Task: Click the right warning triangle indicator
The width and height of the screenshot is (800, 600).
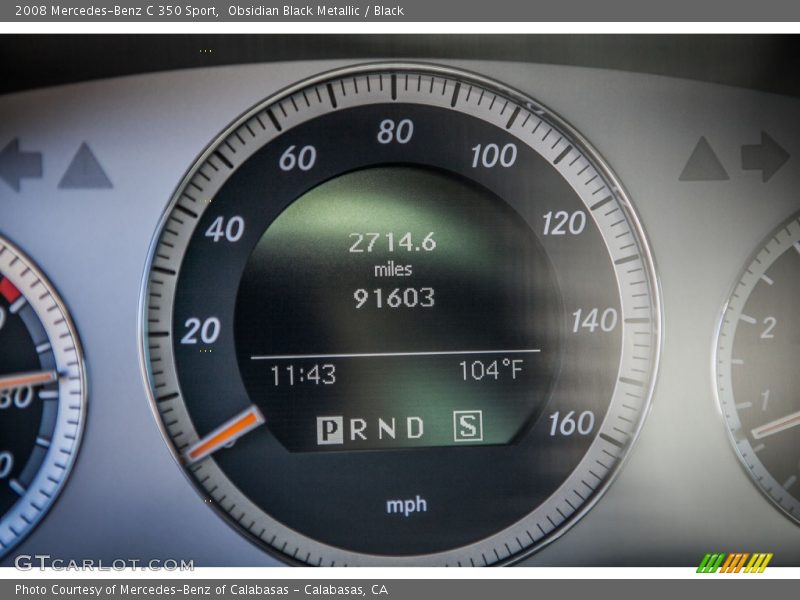Action: [704, 158]
